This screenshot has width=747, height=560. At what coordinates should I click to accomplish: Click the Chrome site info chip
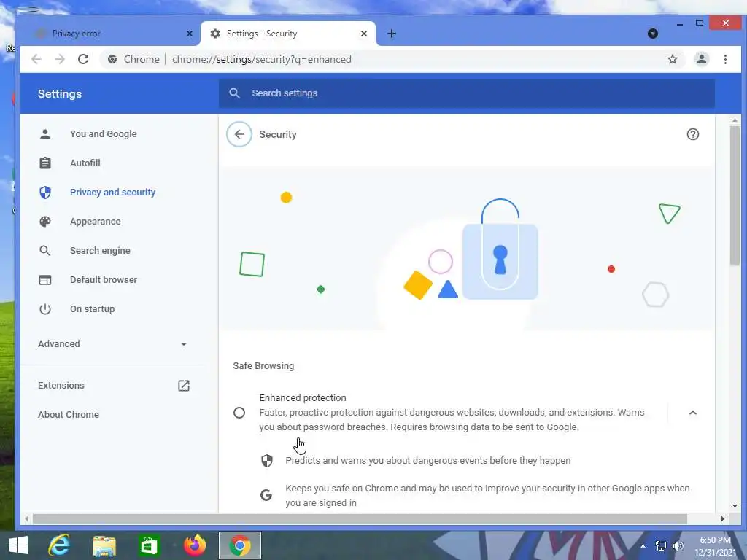click(x=134, y=59)
